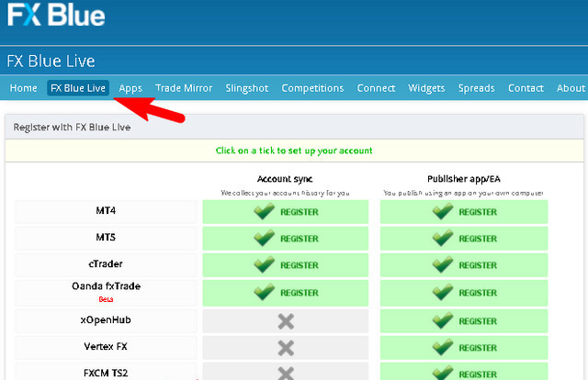Click xOpenHub Account sync grey cross
The width and height of the screenshot is (588, 380).
(286, 321)
